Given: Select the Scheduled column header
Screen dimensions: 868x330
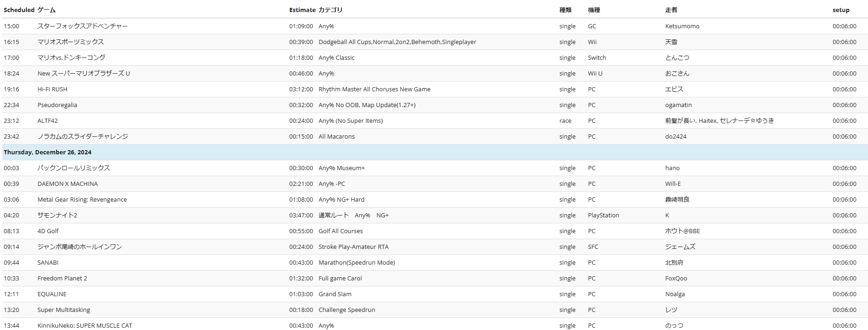Looking at the screenshot, I should (19, 10).
